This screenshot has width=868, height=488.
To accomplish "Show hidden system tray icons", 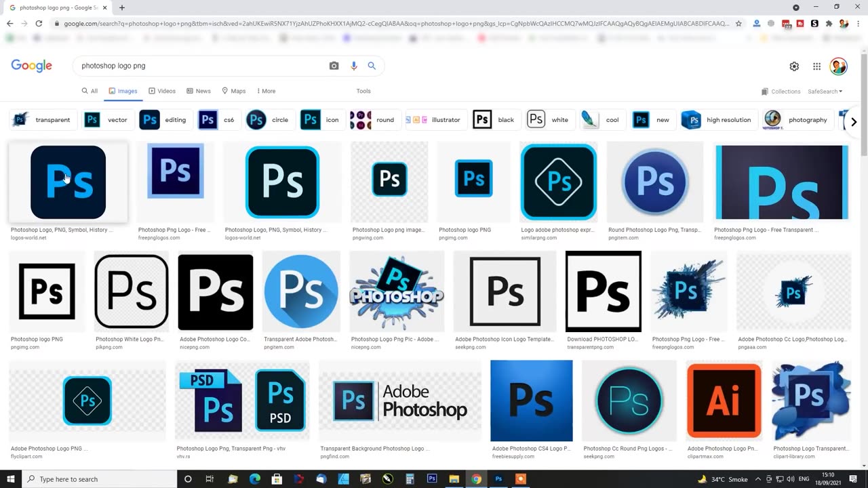I will [758, 479].
